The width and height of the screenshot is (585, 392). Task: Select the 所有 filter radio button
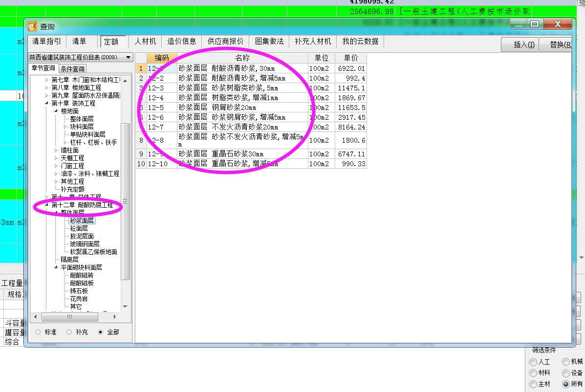[566, 384]
